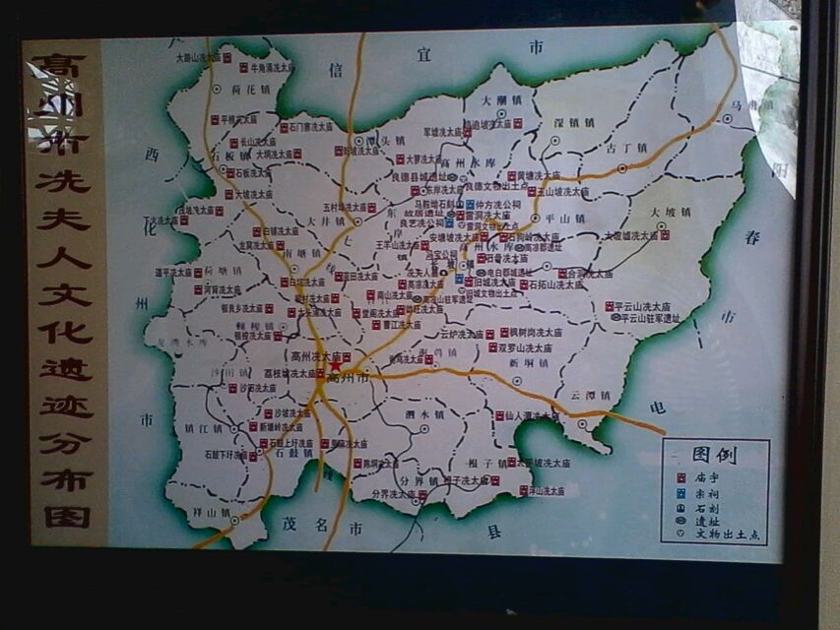The height and width of the screenshot is (630, 840).
Task: Click the 平云山驻军遗址 site icon
Action: click(615, 318)
